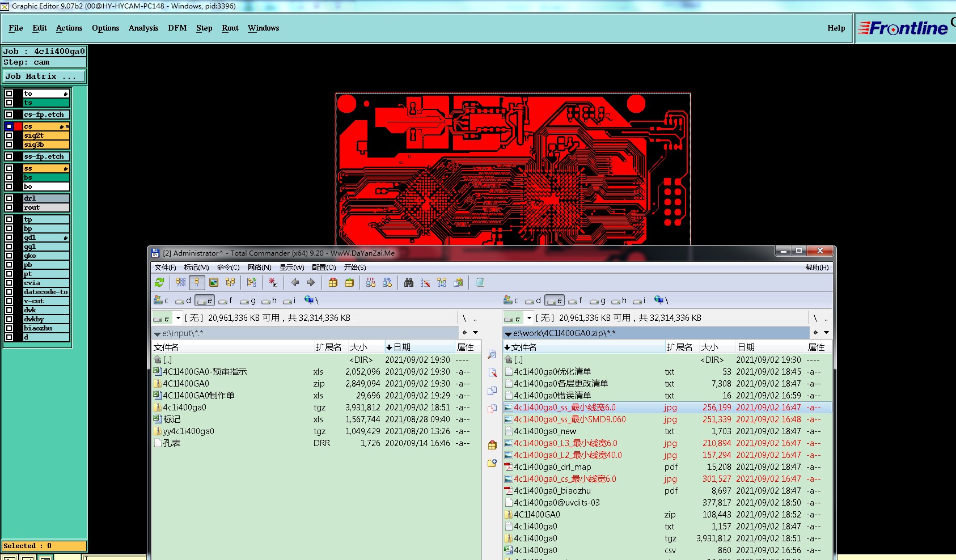This screenshot has width=956, height=560.
Task: Toggle the checkbox for layer datecode-to
Action: (x=9, y=292)
